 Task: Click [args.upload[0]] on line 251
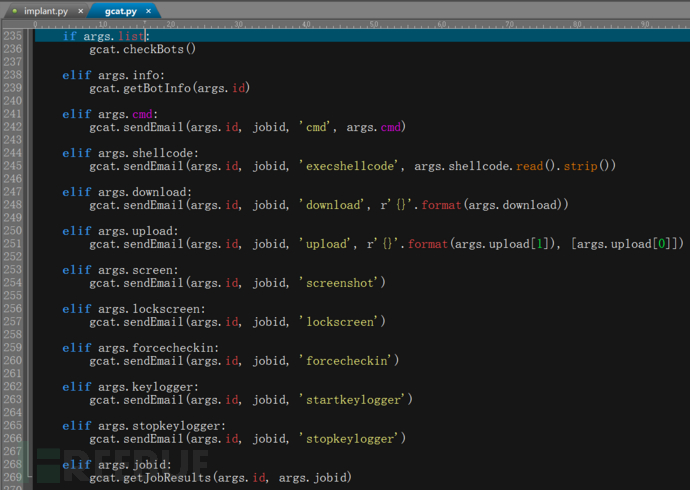coord(624,244)
